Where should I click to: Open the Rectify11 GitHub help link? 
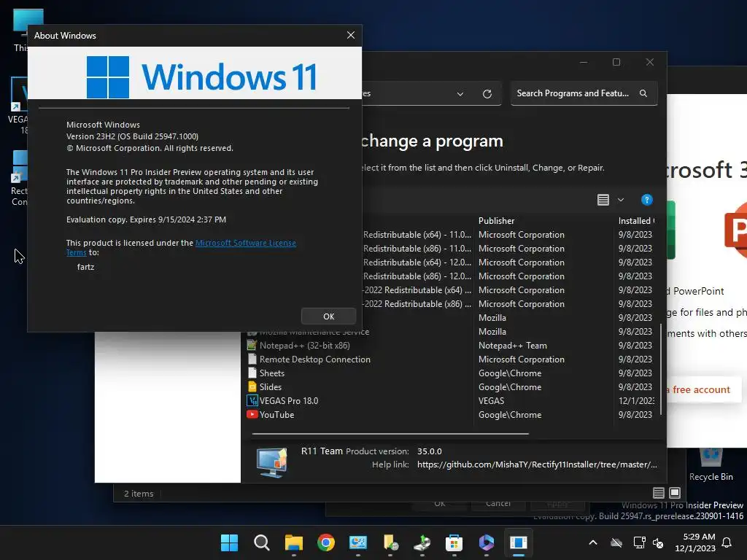(537, 464)
